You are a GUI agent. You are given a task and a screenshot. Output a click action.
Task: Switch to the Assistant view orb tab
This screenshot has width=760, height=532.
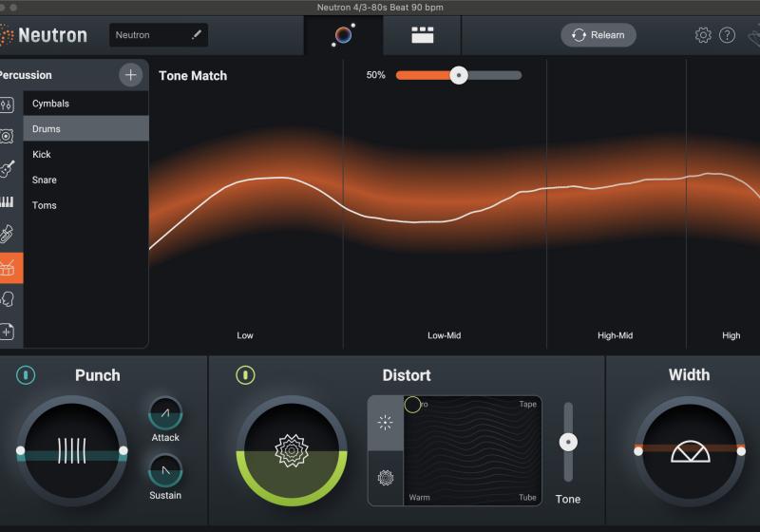(343, 35)
